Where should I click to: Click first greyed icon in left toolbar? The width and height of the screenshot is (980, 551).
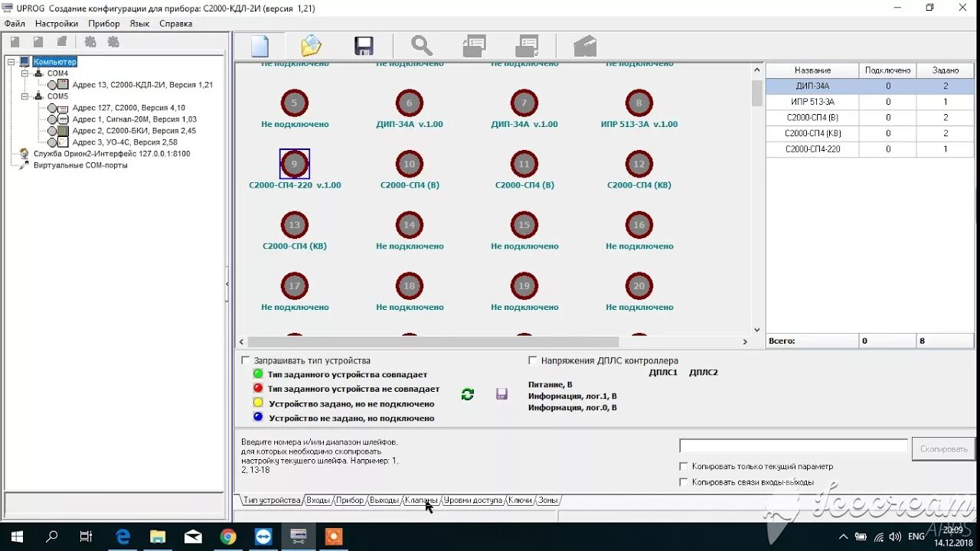pyautogui.click(x=15, y=42)
